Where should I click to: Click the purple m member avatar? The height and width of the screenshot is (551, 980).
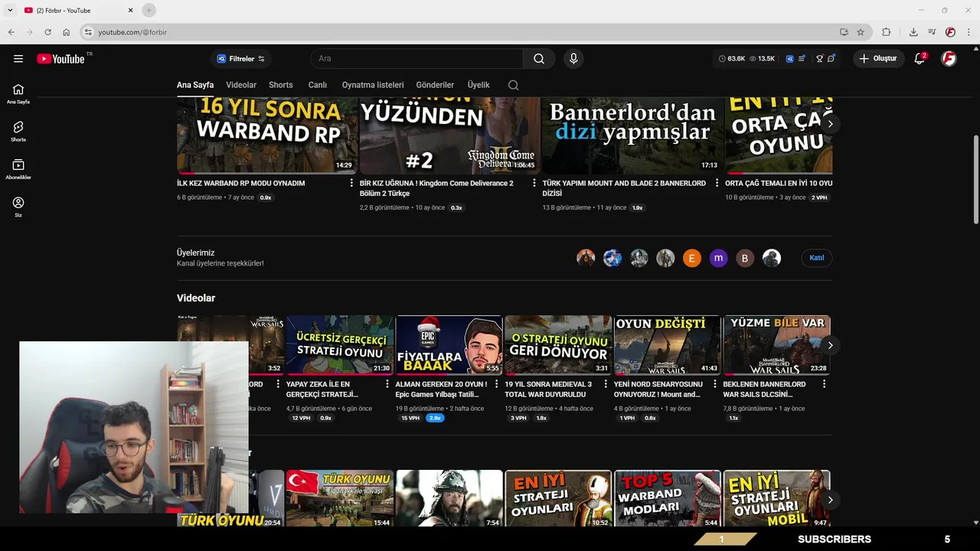718,258
